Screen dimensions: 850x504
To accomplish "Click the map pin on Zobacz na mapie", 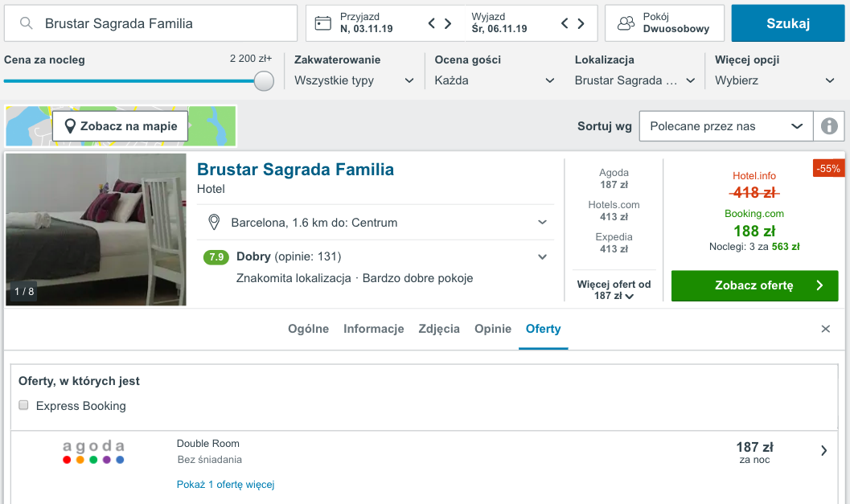I will tap(71, 126).
